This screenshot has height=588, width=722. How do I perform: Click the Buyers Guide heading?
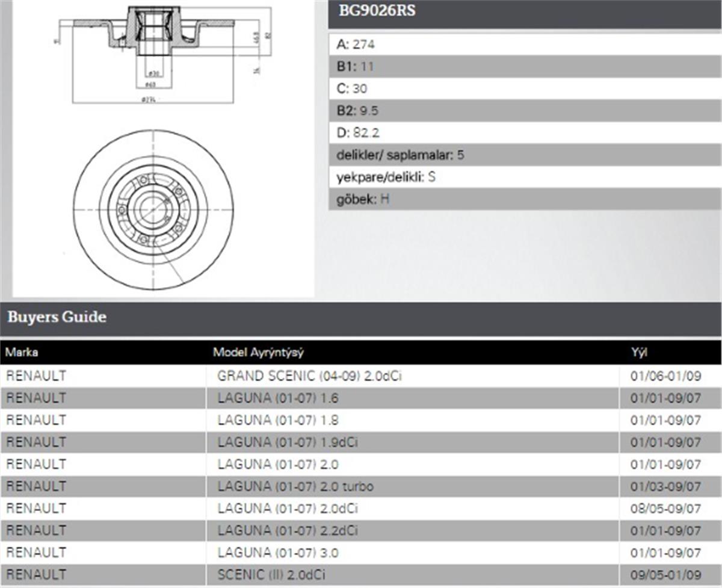57,317
